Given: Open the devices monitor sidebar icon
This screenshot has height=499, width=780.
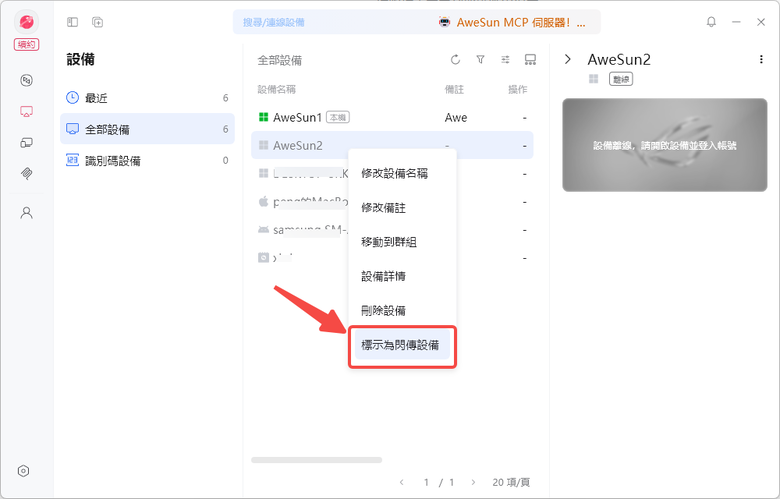Looking at the screenshot, I should (x=26, y=111).
